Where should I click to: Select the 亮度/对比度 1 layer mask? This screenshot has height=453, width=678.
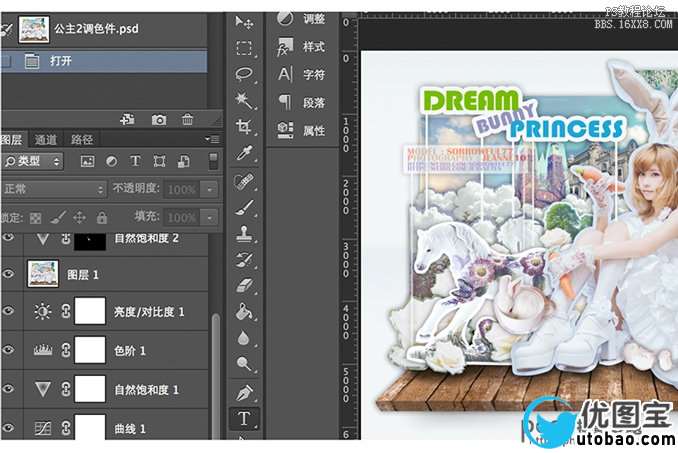click(90, 311)
